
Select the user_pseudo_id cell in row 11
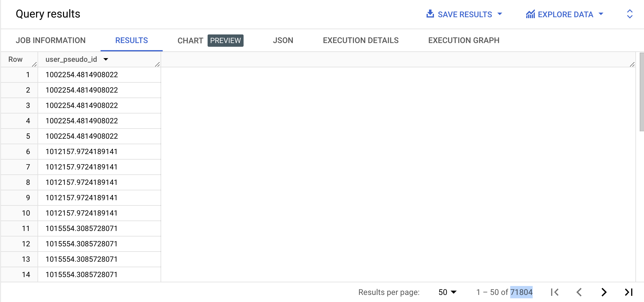point(99,228)
